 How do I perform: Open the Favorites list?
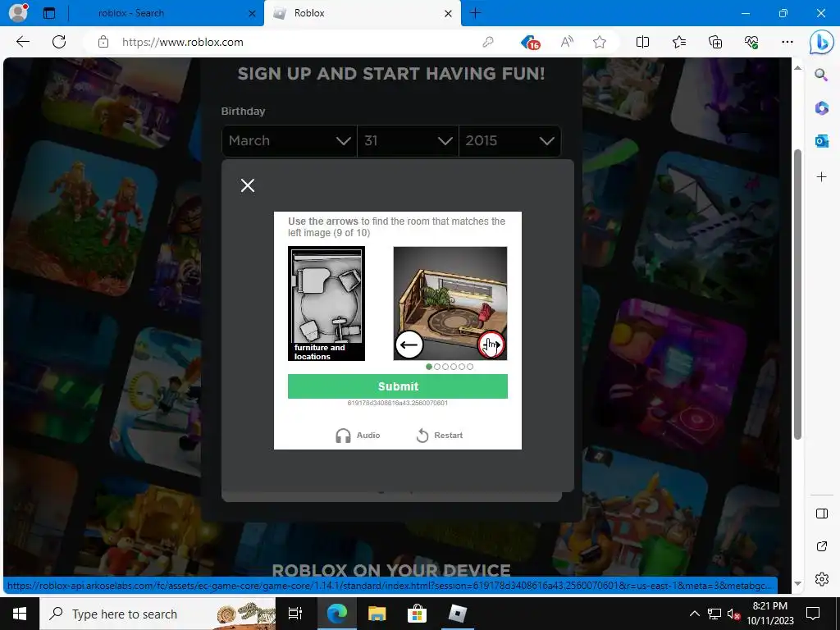point(678,42)
